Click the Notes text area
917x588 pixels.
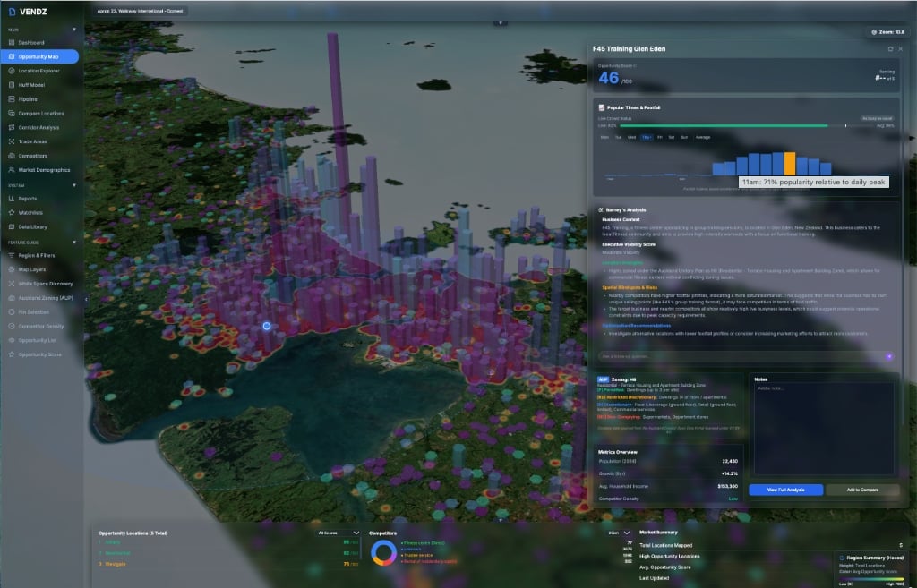coord(824,429)
